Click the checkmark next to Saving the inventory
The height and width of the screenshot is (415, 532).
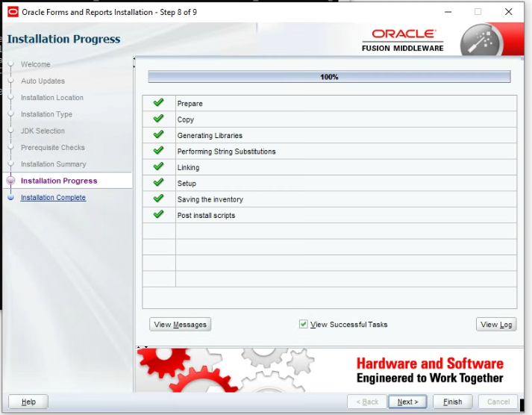(x=158, y=198)
